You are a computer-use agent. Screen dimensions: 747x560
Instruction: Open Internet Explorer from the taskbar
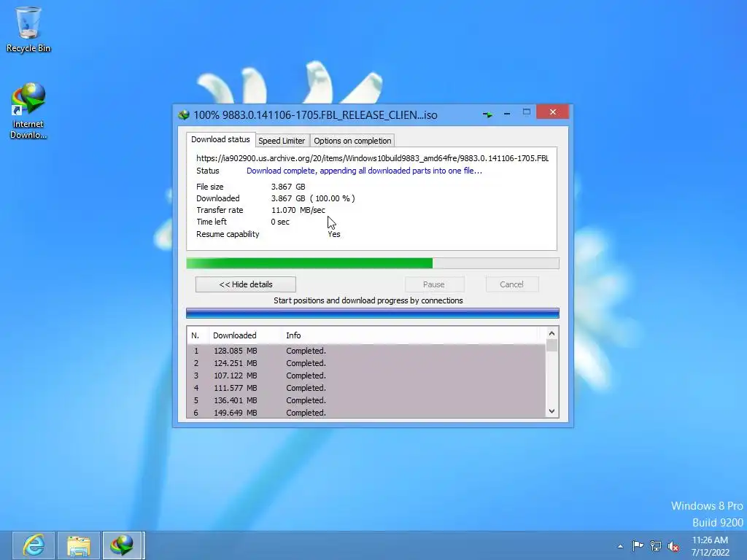(34, 545)
